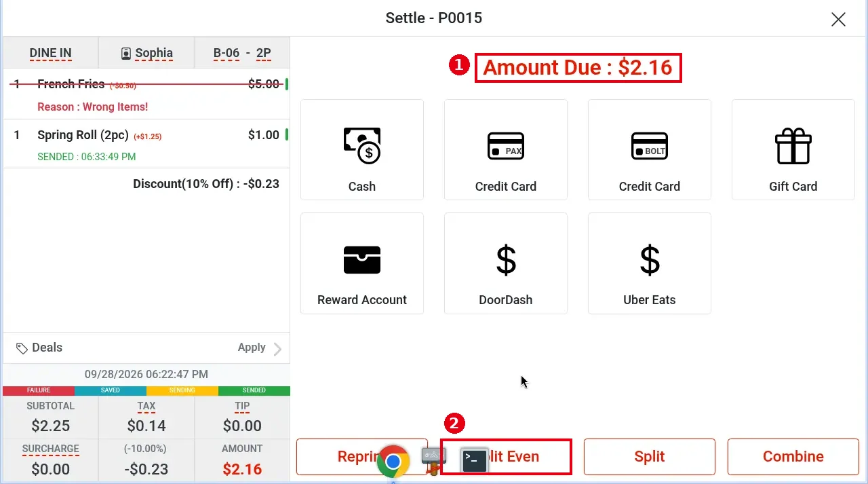
Task: Expand the Deals Apply chevron
Action: 277,349
